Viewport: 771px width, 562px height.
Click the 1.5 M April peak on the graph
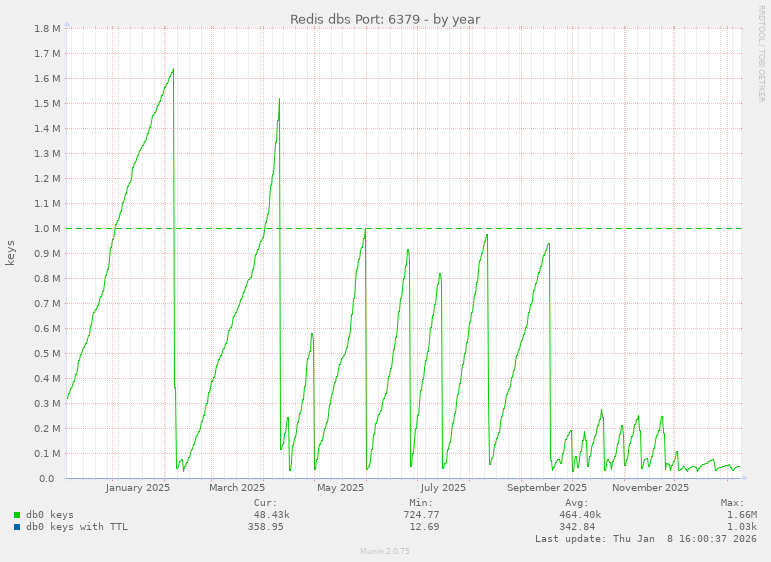point(279,99)
